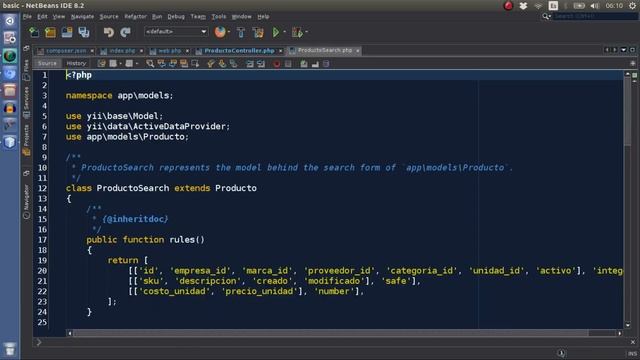
Task: Switch to the composer.json tab
Action: pyautogui.click(x=66, y=51)
